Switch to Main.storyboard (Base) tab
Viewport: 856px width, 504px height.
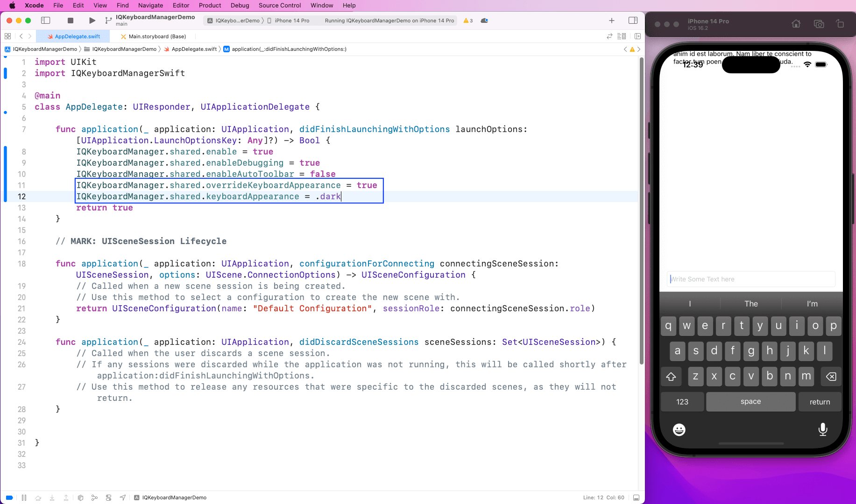[x=157, y=36]
